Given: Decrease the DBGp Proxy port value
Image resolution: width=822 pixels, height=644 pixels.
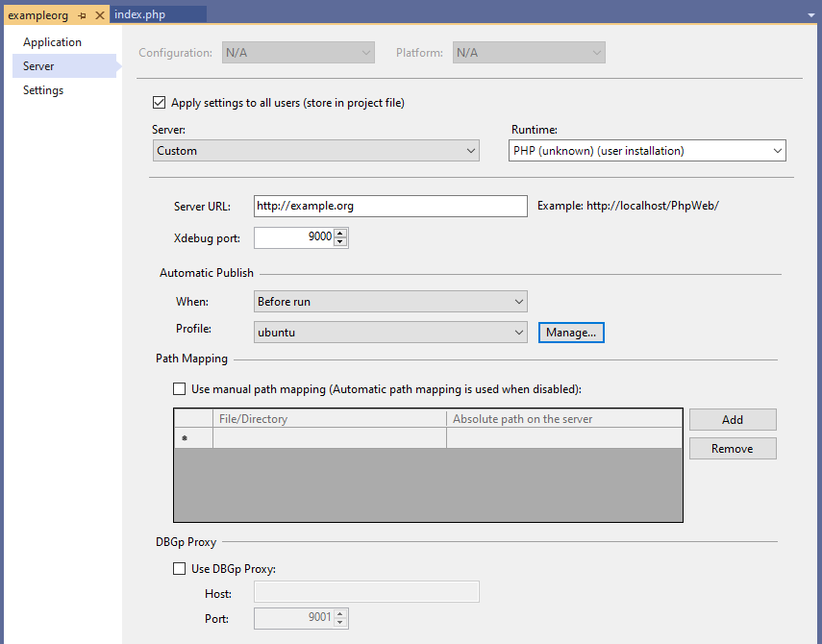Looking at the screenshot, I should [340, 623].
